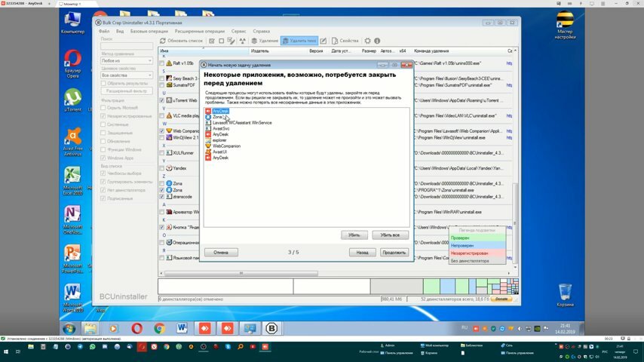
Task: Click the info icon in toolbar
Action: (x=377, y=41)
